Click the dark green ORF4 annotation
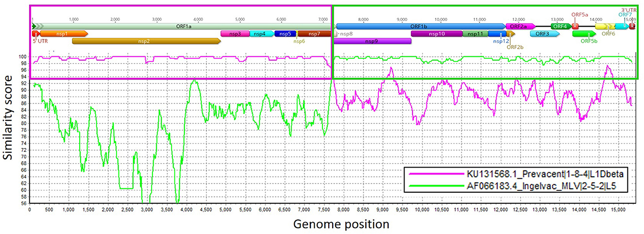Viewport: 644px width, 234px height. point(560,26)
